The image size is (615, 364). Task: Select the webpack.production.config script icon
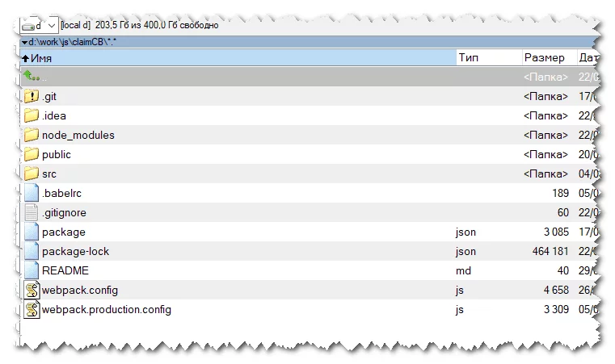point(32,309)
